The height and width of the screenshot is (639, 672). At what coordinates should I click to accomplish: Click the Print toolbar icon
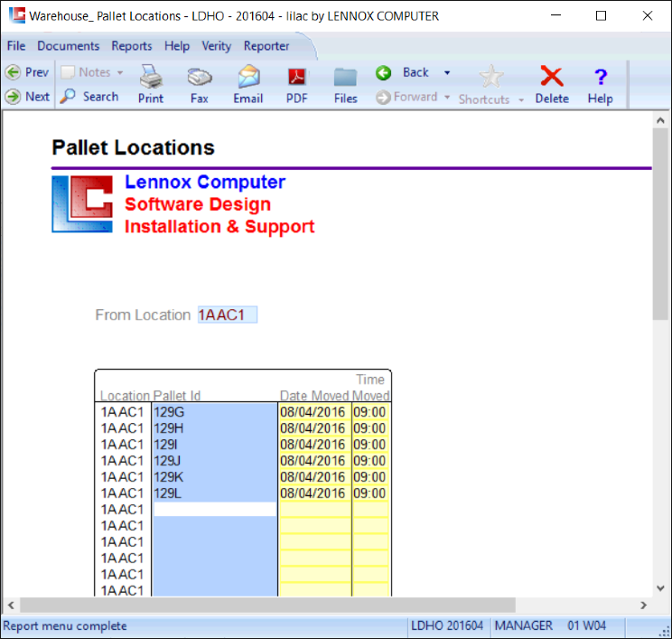pos(150,80)
